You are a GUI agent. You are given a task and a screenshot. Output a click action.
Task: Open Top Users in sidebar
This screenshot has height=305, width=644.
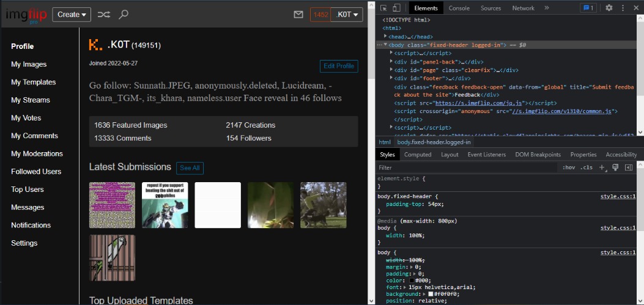[28, 189]
